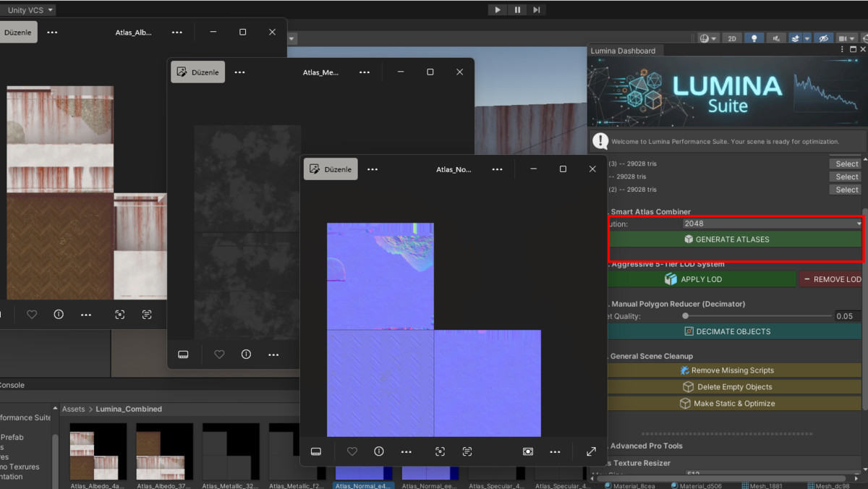Click visual search icon in Atlas_Alb window

point(120,315)
